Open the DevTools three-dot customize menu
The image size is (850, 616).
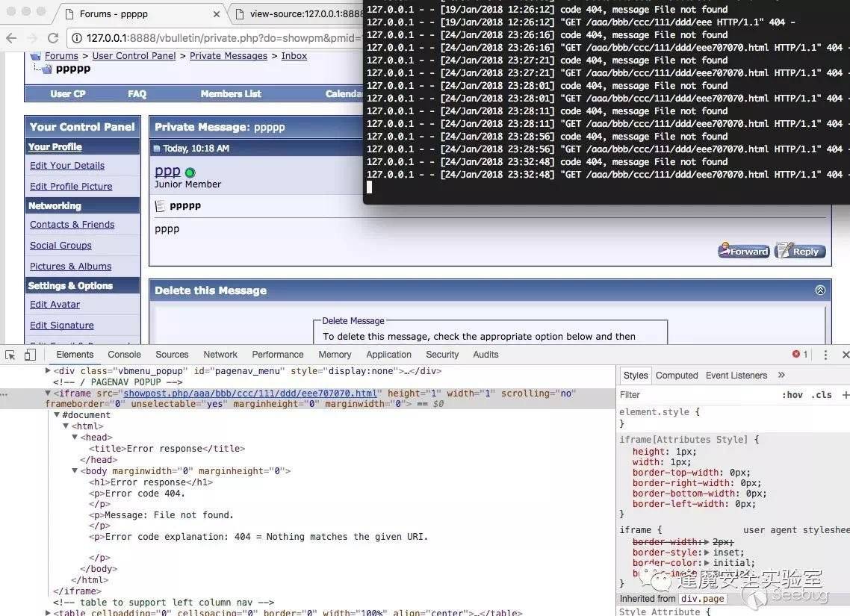pyautogui.click(x=825, y=355)
